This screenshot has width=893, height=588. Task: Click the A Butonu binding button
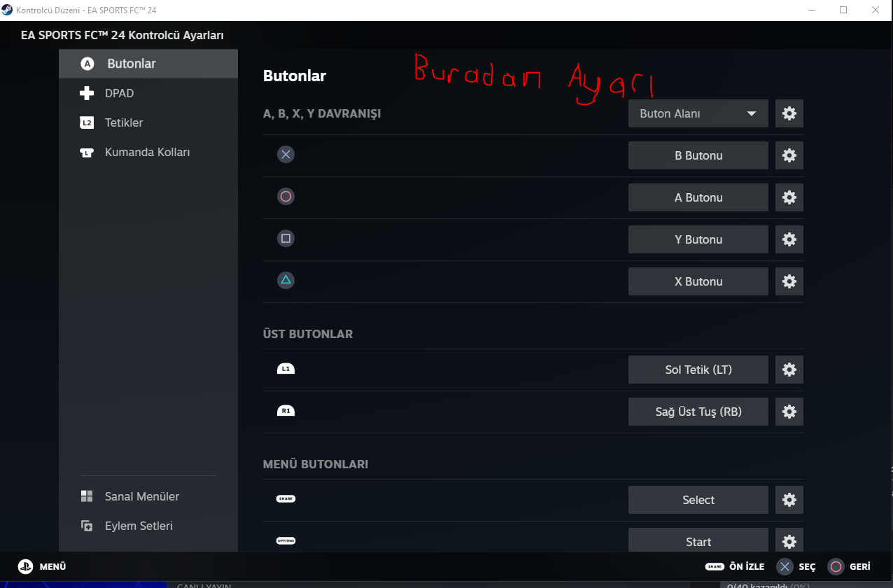pyautogui.click(x=698, y=197)
